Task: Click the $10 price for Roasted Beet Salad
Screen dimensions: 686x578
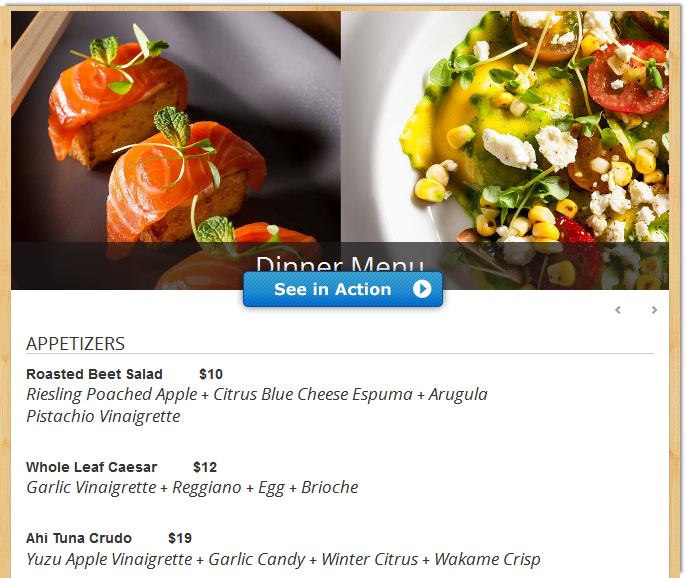Action: point(211,374)
